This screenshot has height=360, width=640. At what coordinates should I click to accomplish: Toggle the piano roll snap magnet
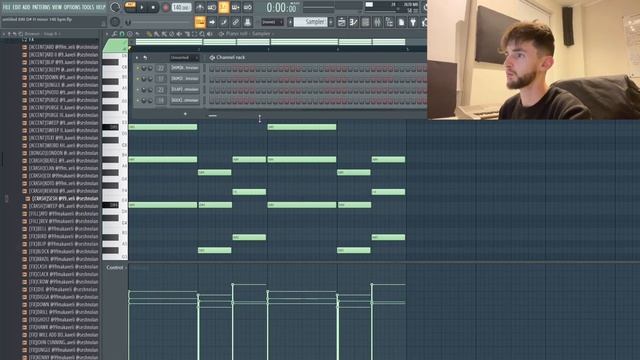pos(122,34)
